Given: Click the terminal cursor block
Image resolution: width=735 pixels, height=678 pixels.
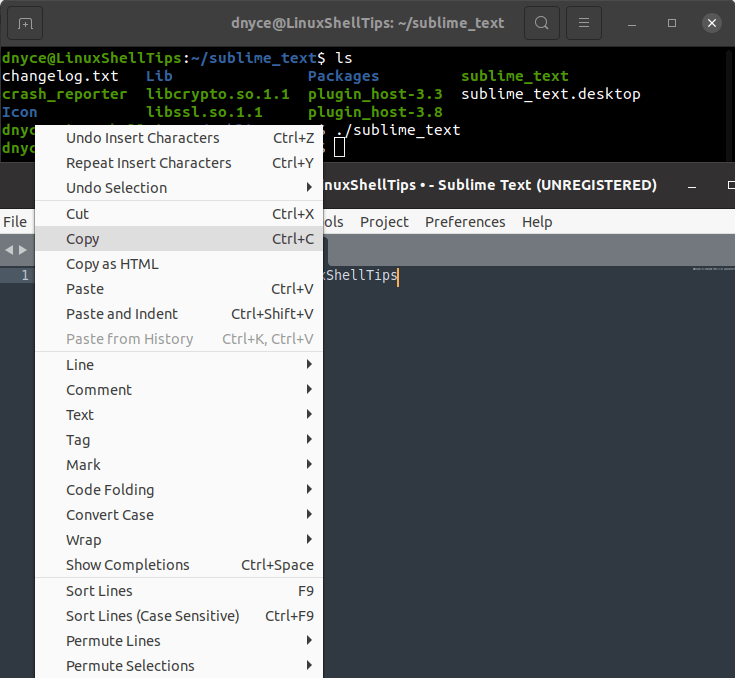Looking at the screenshot, I should 339,147.
